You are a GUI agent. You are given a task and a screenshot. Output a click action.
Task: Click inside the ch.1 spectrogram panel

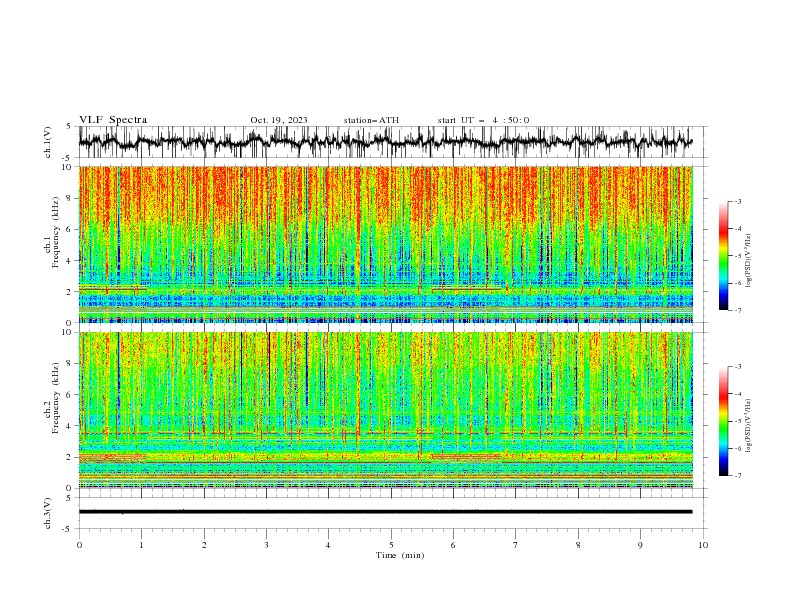[x=386, y=244]
